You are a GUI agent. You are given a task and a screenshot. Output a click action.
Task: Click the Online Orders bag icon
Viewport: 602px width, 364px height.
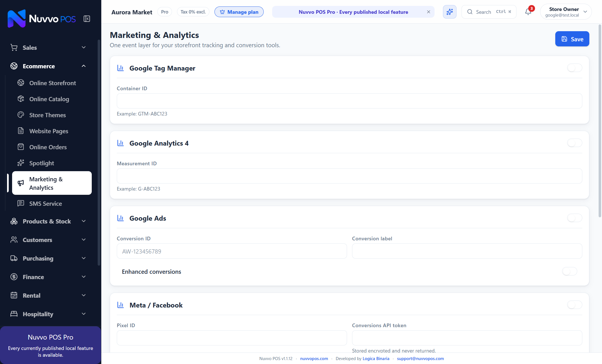21,147
